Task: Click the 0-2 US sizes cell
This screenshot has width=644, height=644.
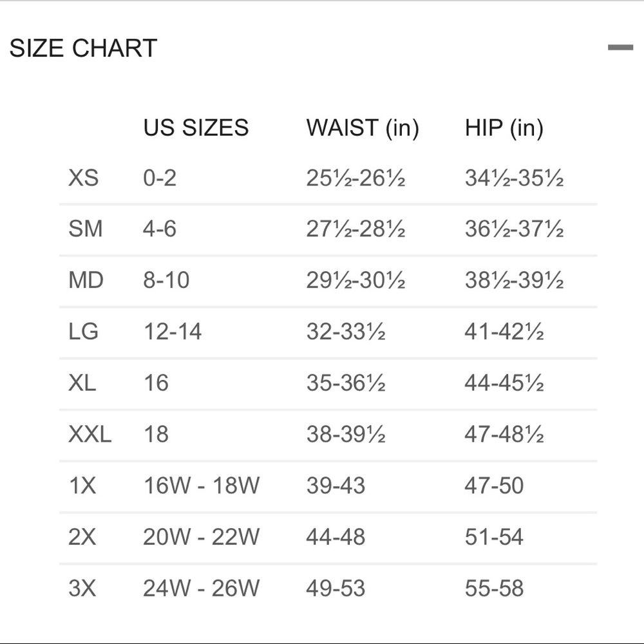Action: 160,178
